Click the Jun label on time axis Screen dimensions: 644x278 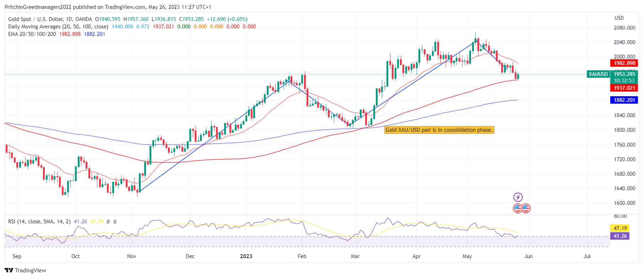[x=529, y=256]
